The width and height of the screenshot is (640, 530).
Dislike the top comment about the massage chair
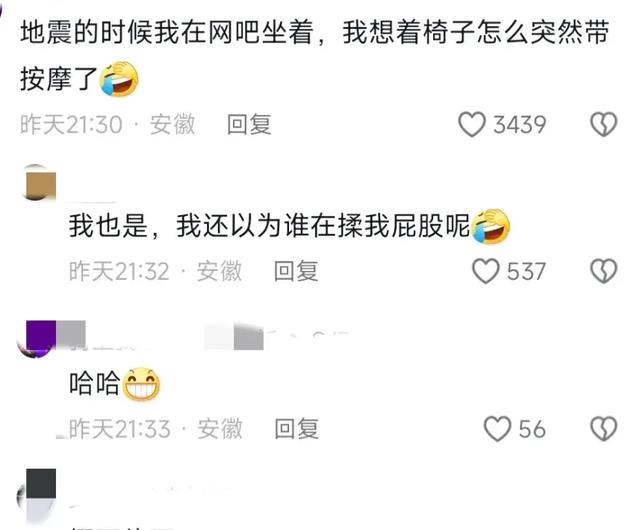point(604,125)
